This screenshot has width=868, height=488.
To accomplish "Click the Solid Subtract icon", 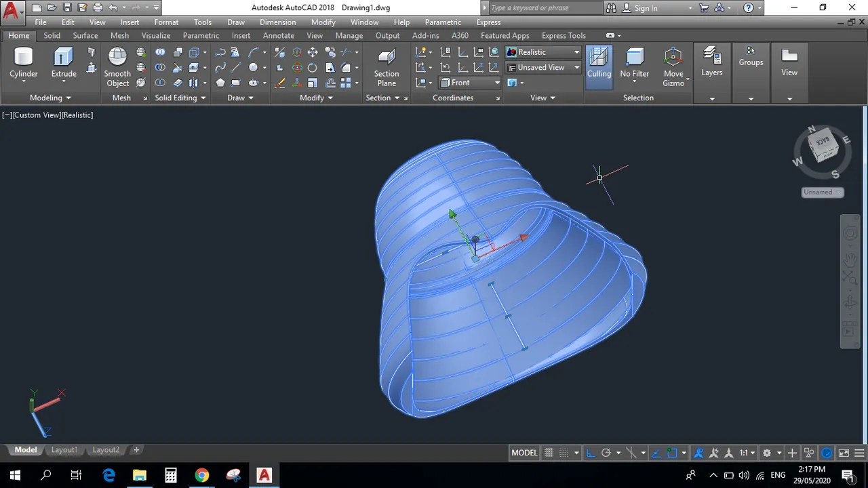I will click(160, 68).
